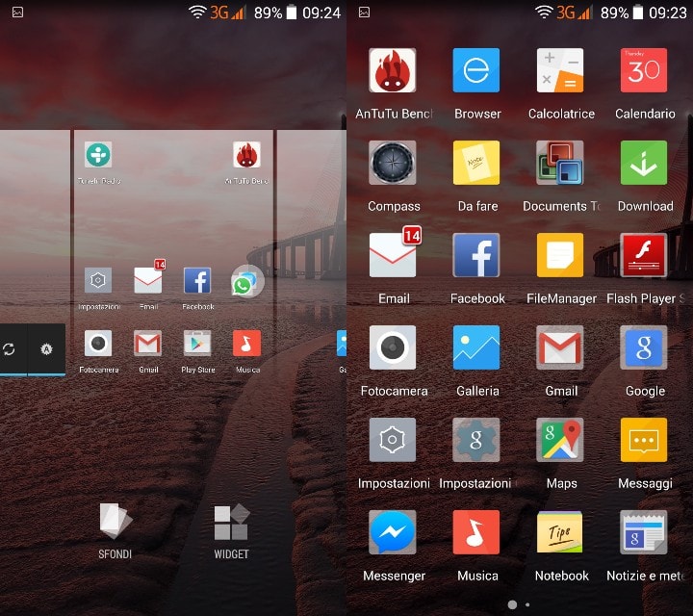
Task: Select the first page dot in app drawer
Action: pyautogui.click(x=512, y=604)
